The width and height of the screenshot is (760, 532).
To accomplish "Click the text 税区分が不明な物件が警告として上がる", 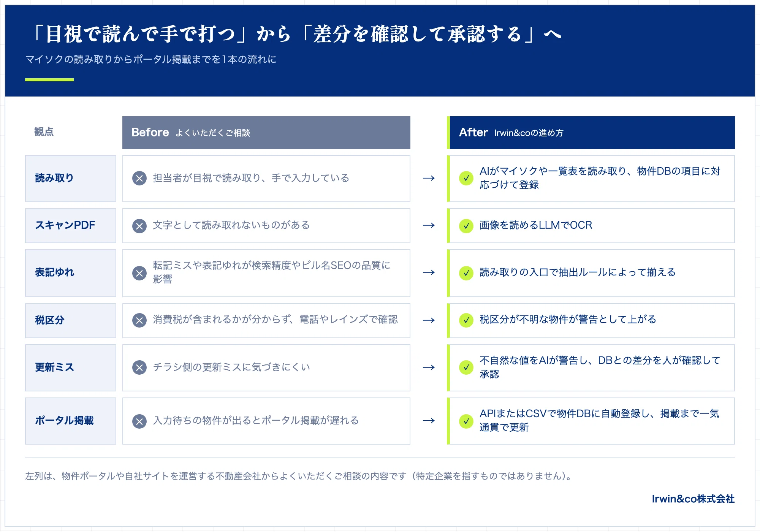I will click(x=568, y=320).
